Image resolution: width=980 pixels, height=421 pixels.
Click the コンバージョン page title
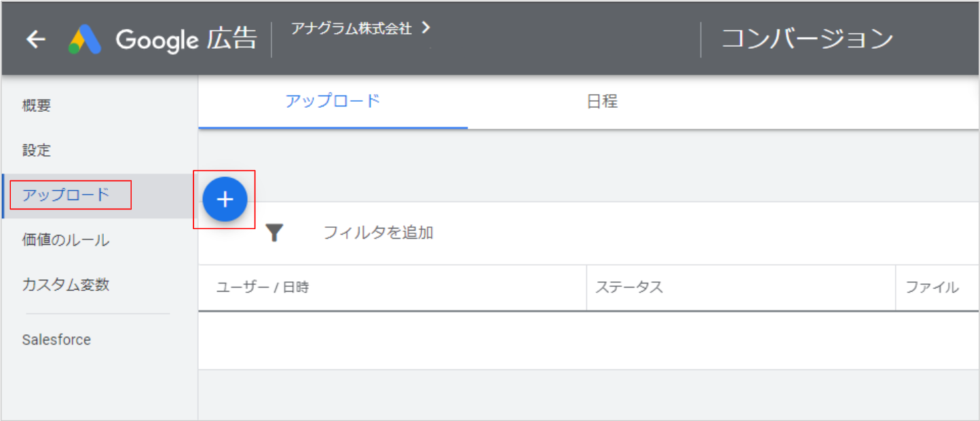(807, 39)
